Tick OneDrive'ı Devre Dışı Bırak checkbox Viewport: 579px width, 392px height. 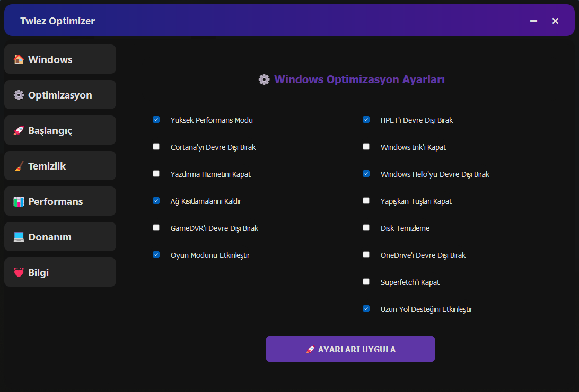(366, 254)
